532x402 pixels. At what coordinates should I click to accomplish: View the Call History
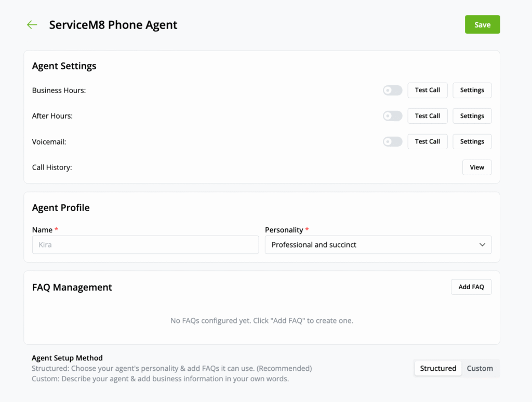pyautogui.click(x=476, y=167)
